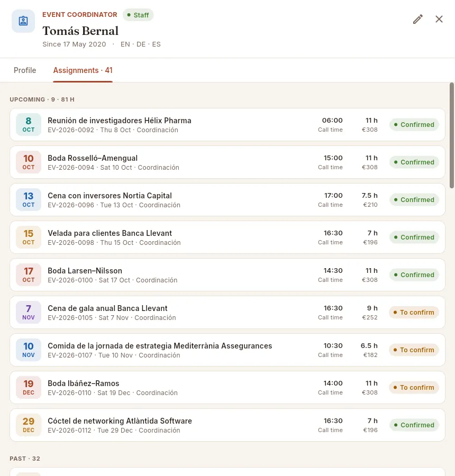Click the PAST · 32 section header
Image resolution: width=455 pixels, height=476 pixels.
pyautogui.click(x=25, y=459)
